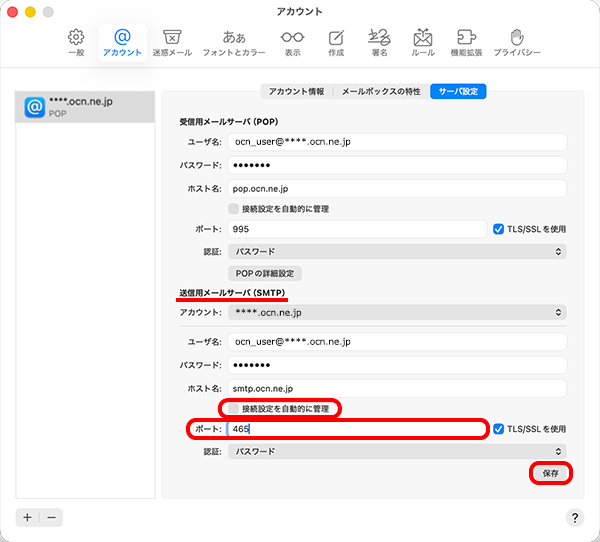The image size is (600, 542).
Task: Open POP 認証 password dropdown
Action: click(x=396, y=251)
